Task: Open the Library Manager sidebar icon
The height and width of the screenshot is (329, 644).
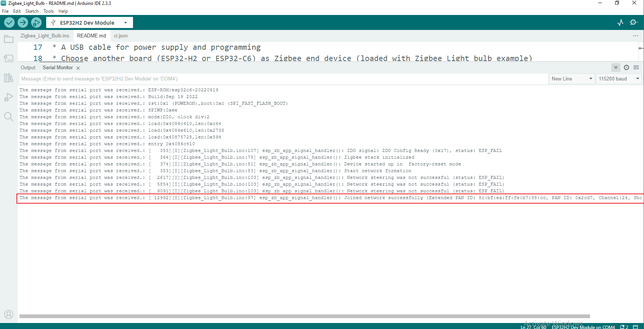Action: click(9, 78)
